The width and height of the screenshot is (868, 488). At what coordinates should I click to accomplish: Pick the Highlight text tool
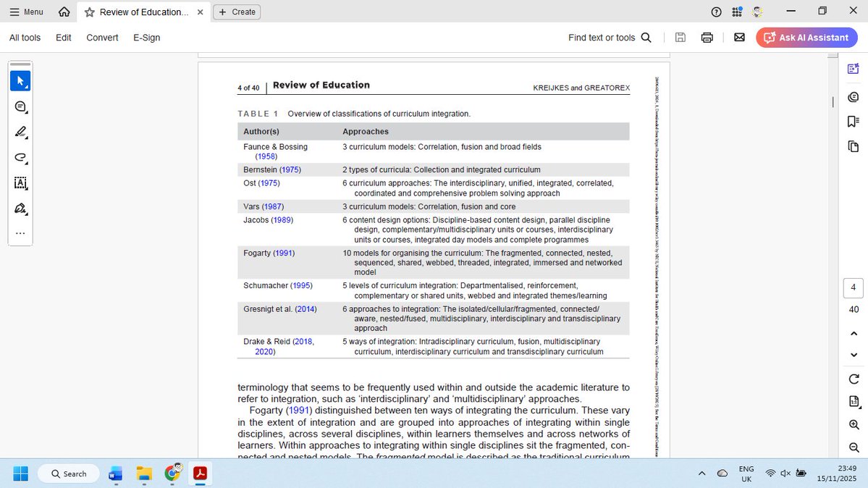[20, 132]
